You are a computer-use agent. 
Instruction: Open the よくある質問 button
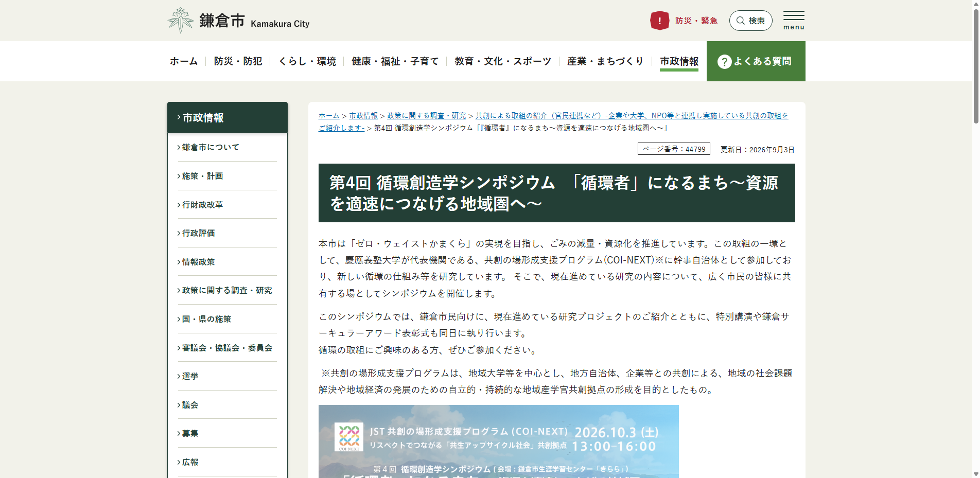[756, 61]
